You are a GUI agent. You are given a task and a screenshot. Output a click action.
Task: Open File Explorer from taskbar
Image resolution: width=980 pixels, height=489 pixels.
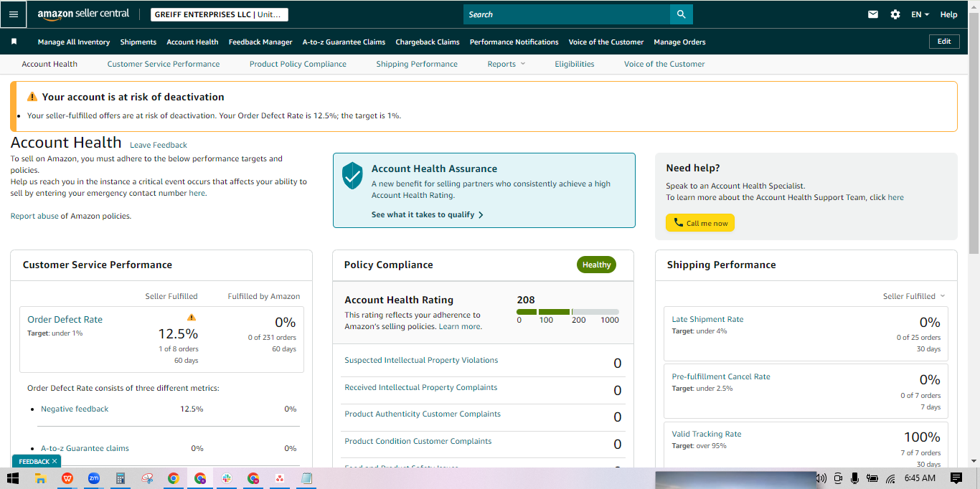pyautogui.click(x=40, y=478)
